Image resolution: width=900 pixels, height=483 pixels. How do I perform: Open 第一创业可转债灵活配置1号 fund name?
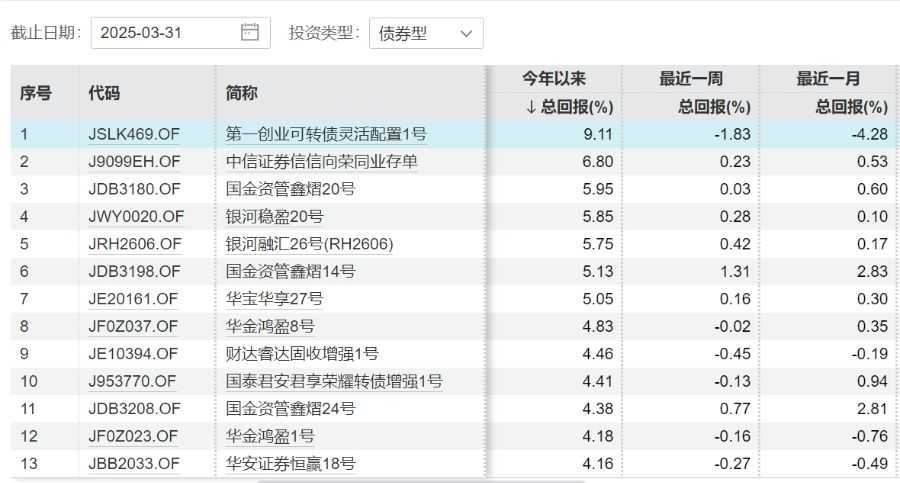[326, 134]
